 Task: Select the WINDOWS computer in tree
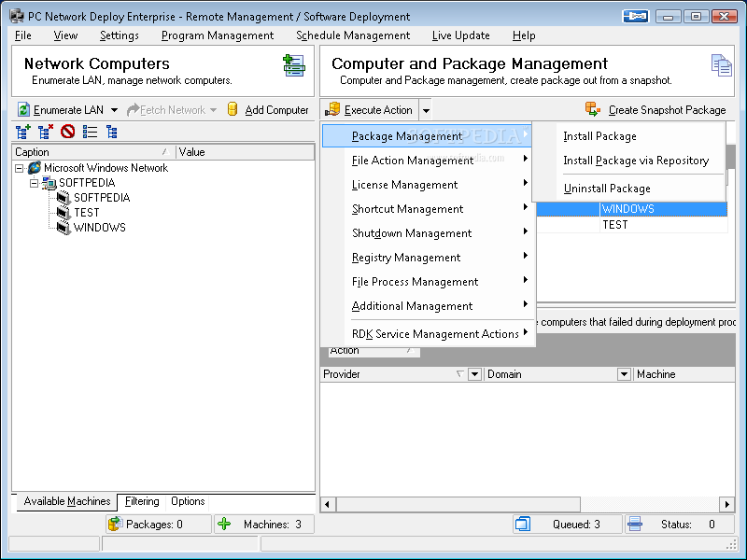(x=100, y=228)
